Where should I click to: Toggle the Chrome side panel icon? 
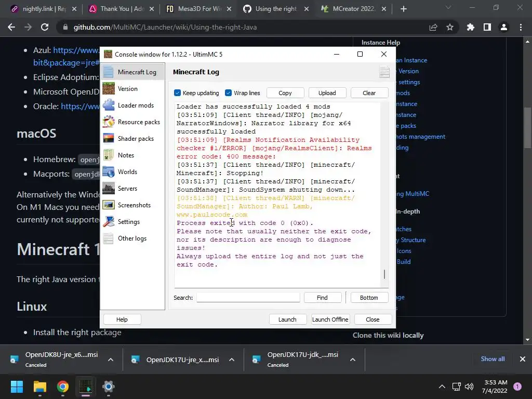[487, 27]
